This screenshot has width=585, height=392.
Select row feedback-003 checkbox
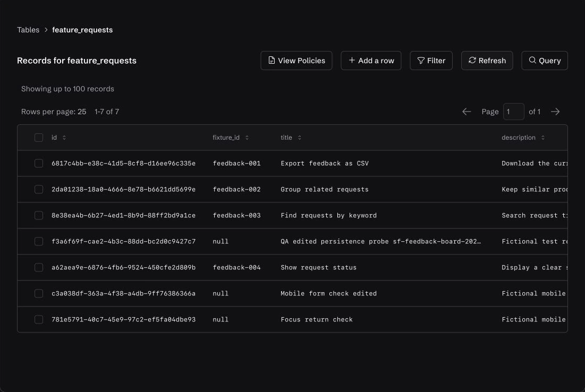(39, 216)
